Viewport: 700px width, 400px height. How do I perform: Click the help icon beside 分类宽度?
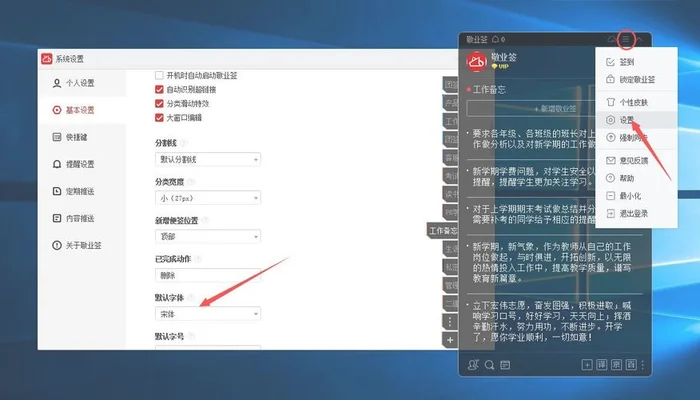[x=191, y=182]
